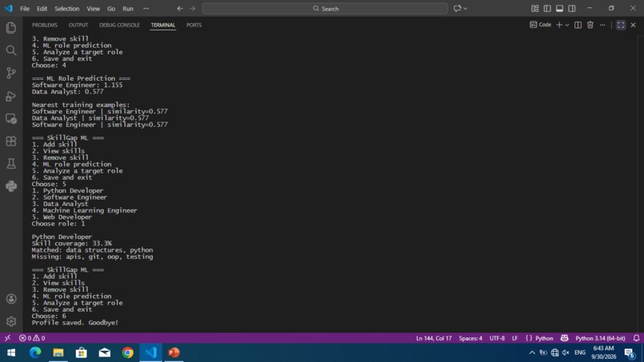Screen dimensions: 644x362
Task: Open Source Control view
Action: pyautogui.click(x=11, y=74)
